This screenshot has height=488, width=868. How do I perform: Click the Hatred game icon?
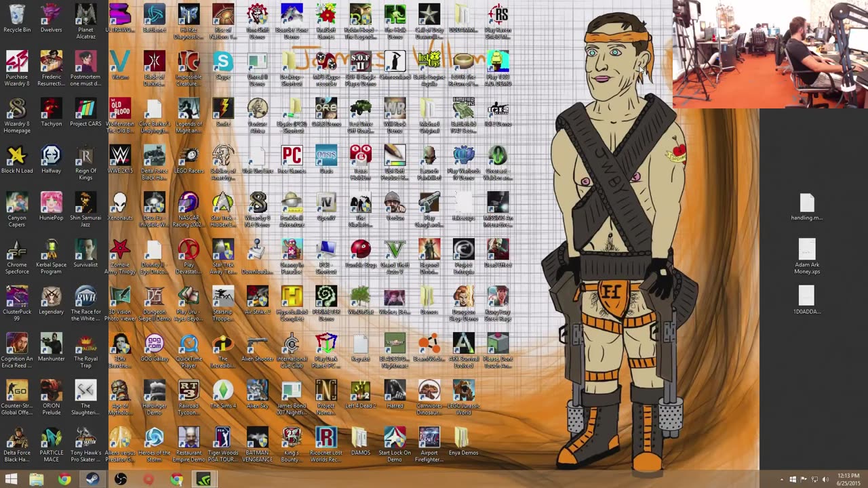395,393
